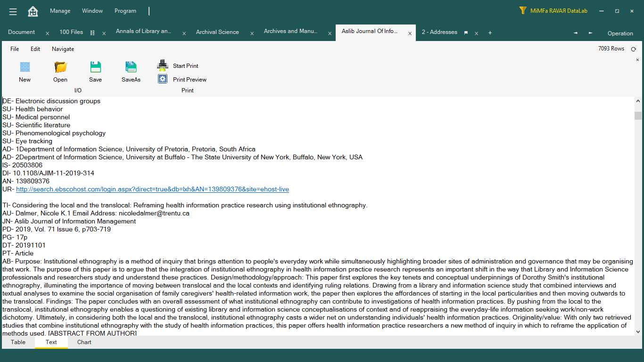This screenshot has height=362, width=644.
Task: Click the vertical scrollbar down arrow
Action: (x=638, y=331)
